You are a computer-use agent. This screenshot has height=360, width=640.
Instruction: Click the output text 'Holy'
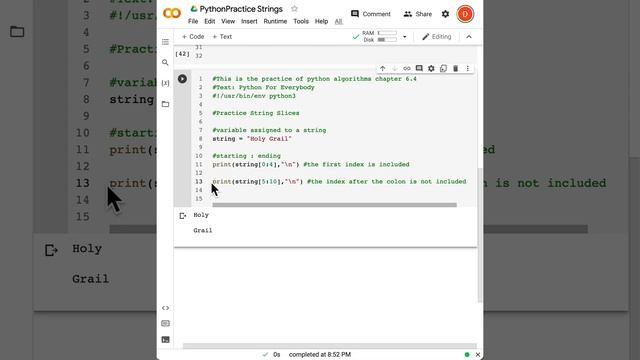pos(201,215)
